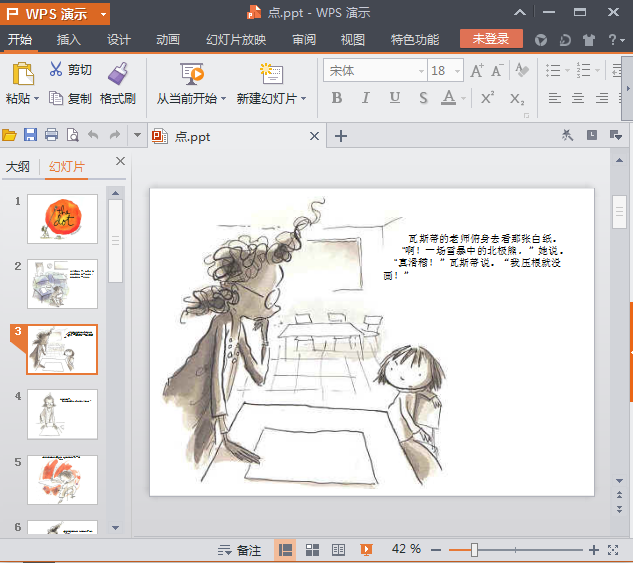Click the Copy icon
This screenshot has width=633, height=563.
(56, 98)
